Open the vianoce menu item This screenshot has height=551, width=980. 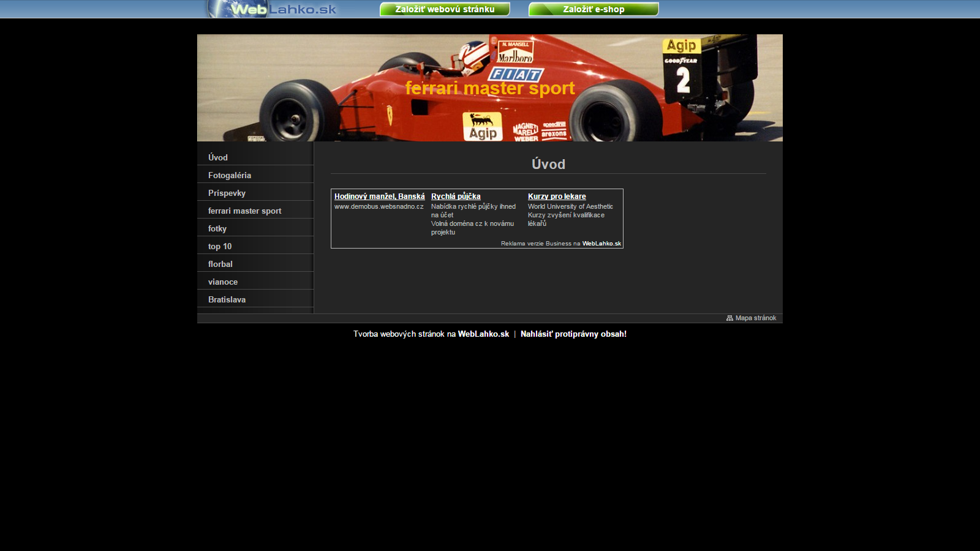coord(255,282)
